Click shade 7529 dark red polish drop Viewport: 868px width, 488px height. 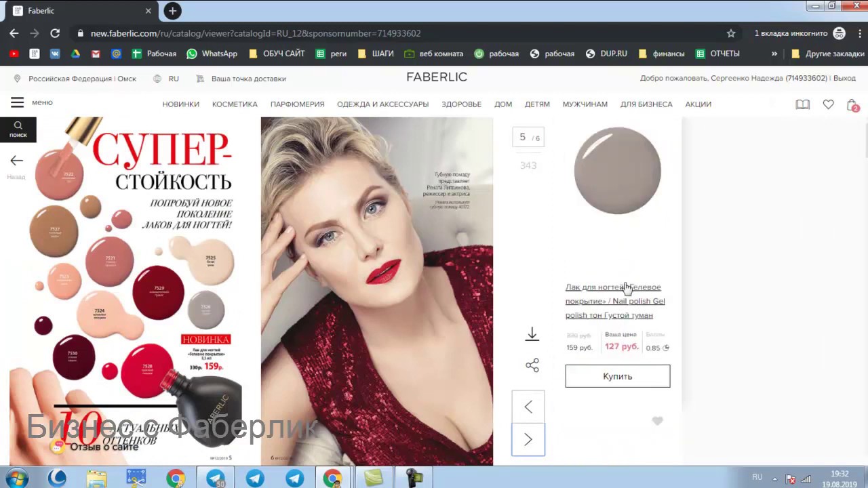coord(158,292)
